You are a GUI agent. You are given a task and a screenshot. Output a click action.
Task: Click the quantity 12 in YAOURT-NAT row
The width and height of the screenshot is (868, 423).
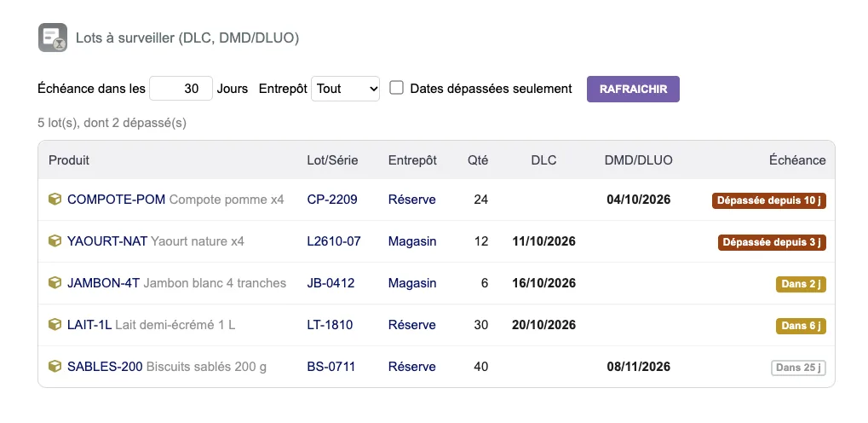pos(481,241)
